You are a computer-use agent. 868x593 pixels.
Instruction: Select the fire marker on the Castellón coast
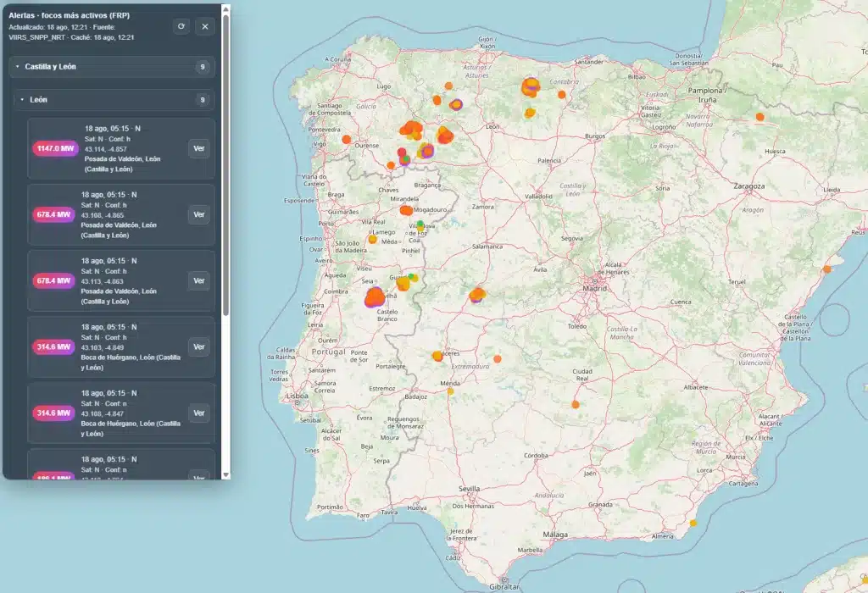tap(826, 269)
